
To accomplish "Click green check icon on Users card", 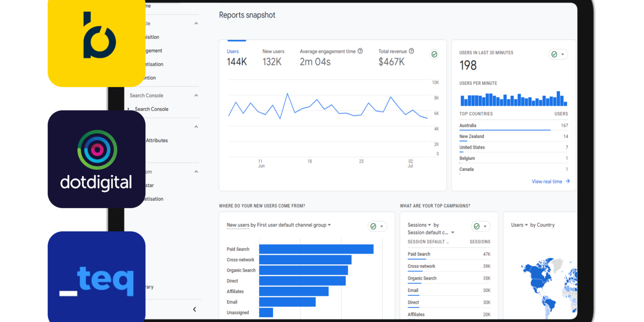I will [434, 54].
